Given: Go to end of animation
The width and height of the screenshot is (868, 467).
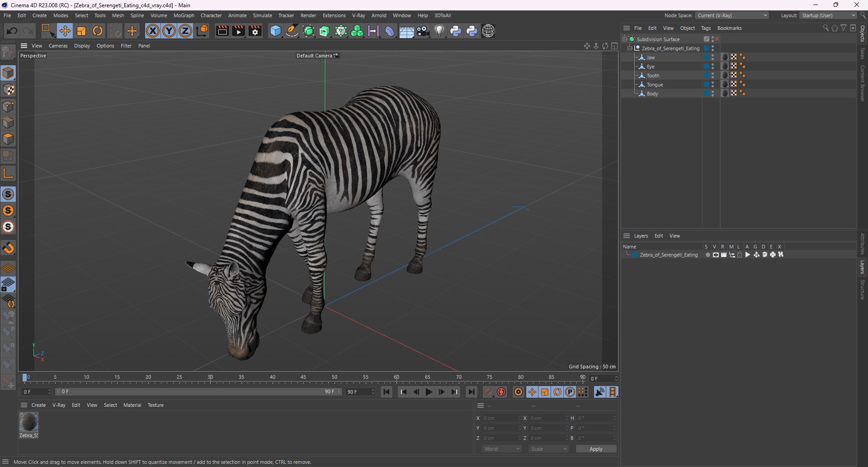Looking at the screenshot, I should tap(472, 392).
